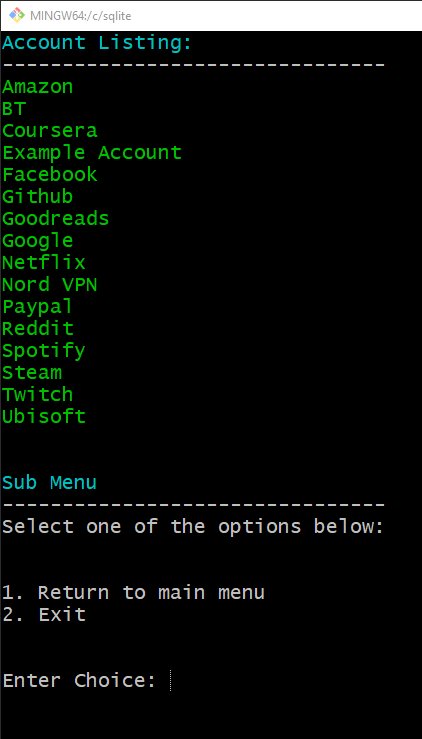Image resolution: width=422 pixels, height=739 pixels.
Task: Click the Example Account line
Action: pos(92,153)
